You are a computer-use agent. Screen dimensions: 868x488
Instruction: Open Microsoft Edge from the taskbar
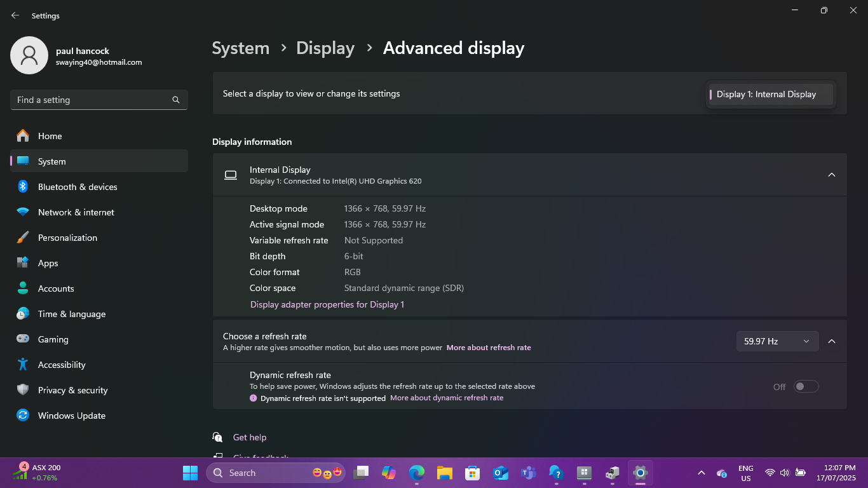point(417,473)
